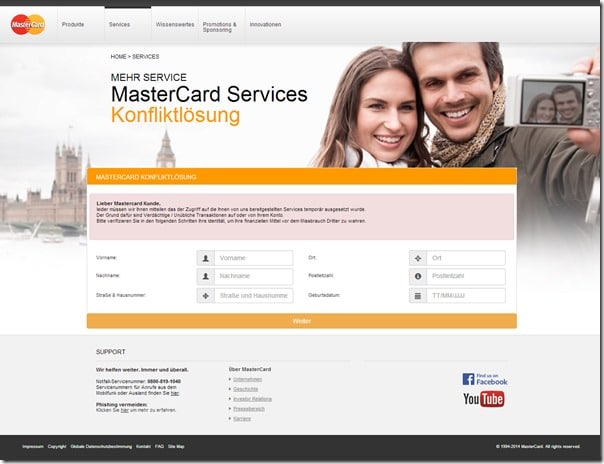This screenshot has height=464, width=604.
Task: Click 'hier' link under Phishing vermeiden
Action: coord(124,410)
